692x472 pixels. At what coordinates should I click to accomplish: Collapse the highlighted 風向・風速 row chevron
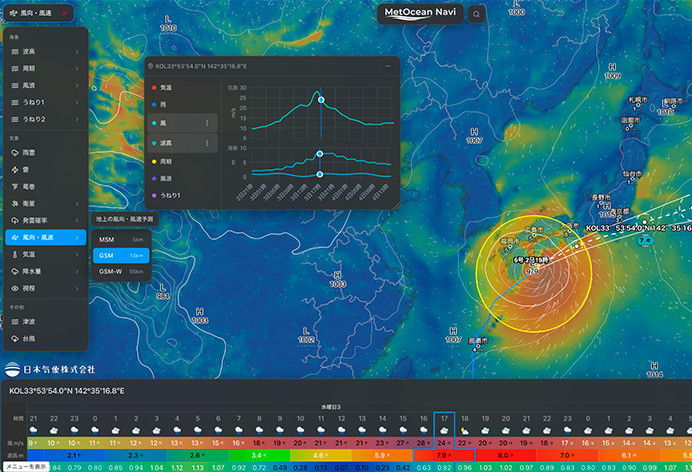click(77, 237)
